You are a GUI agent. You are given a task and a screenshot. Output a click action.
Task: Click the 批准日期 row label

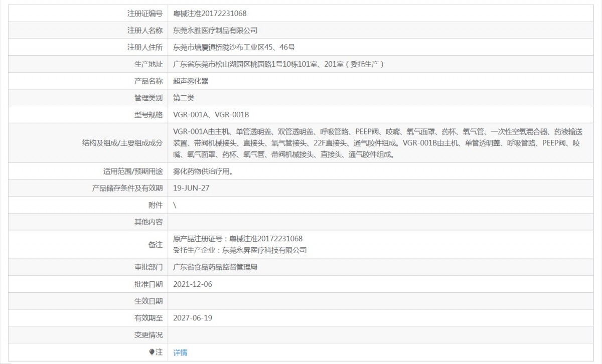point(148,284)
